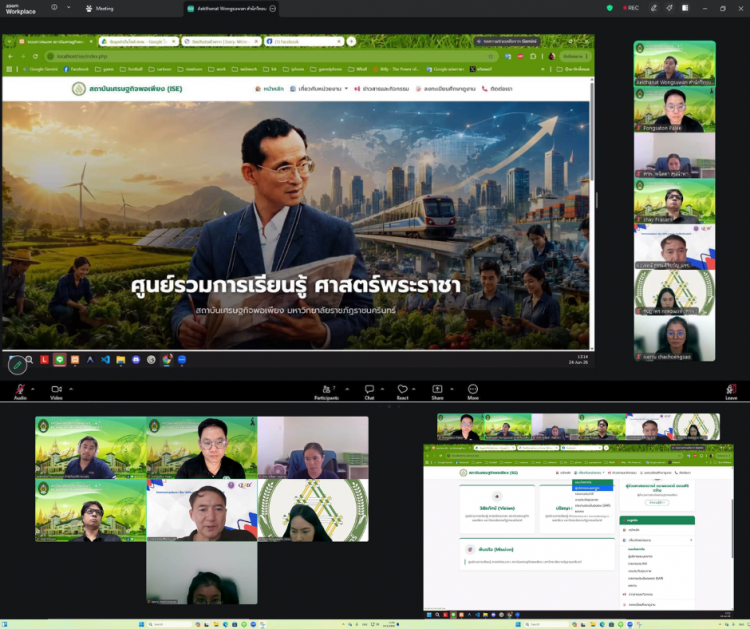
Task: Open Visual Studio Code in shared taskbar
Action: pos(105,360)
